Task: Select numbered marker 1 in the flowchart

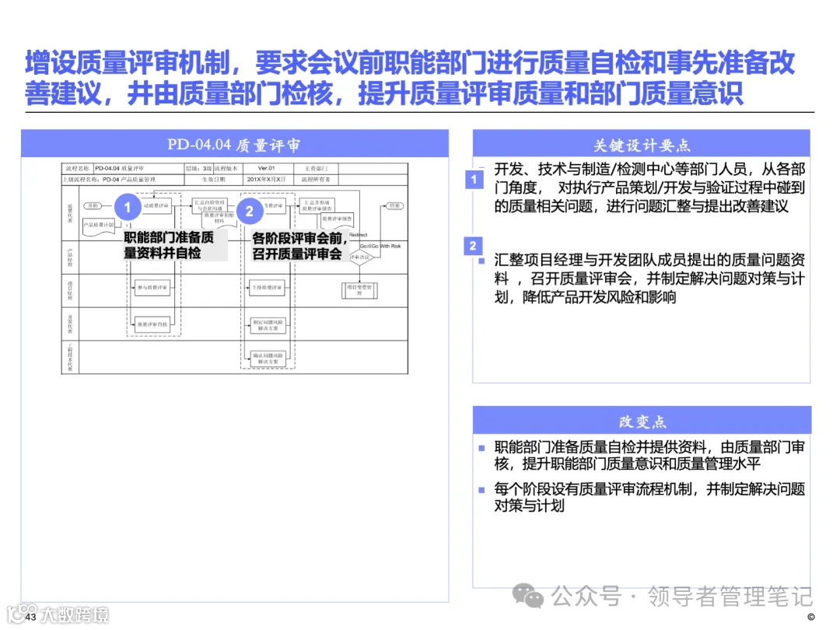Action: 127,208
